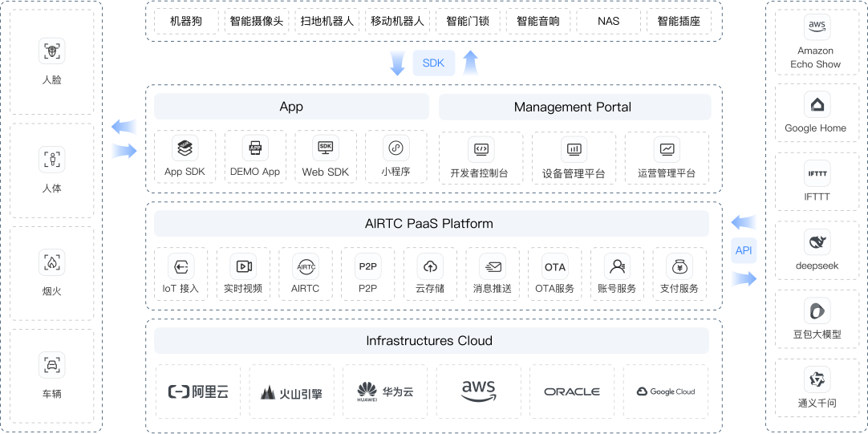The height and width of the screenshot is (434, 868).
Task: Click the 实时视频 camera icon
Action: pos(244,267)
